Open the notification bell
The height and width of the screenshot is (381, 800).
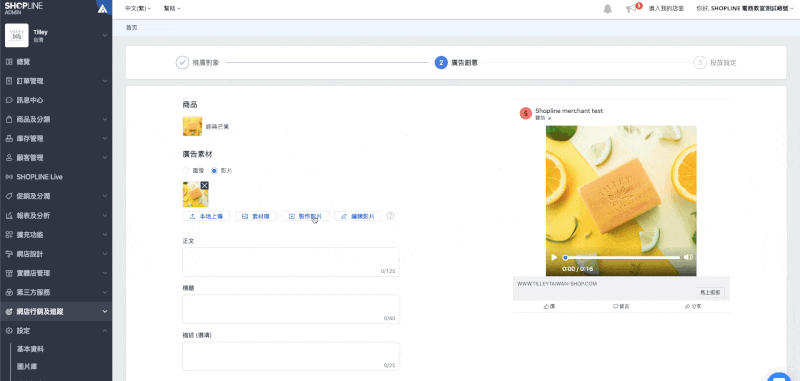tap(607, 9)
